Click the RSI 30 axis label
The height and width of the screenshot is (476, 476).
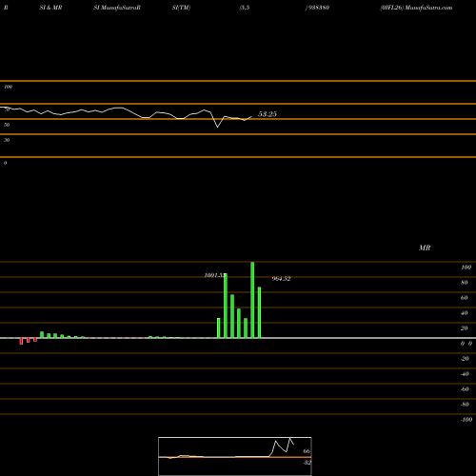click(7, 140)
